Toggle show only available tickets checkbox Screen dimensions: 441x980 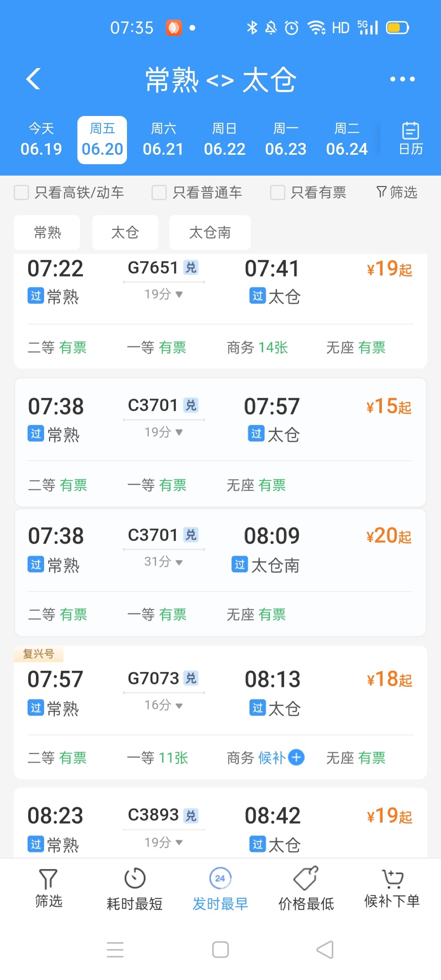point(278,192)
